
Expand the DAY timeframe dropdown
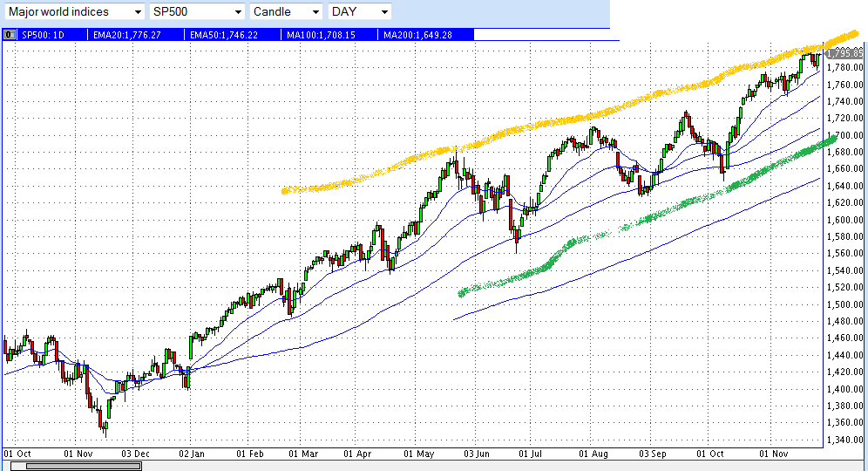point(359,11)
